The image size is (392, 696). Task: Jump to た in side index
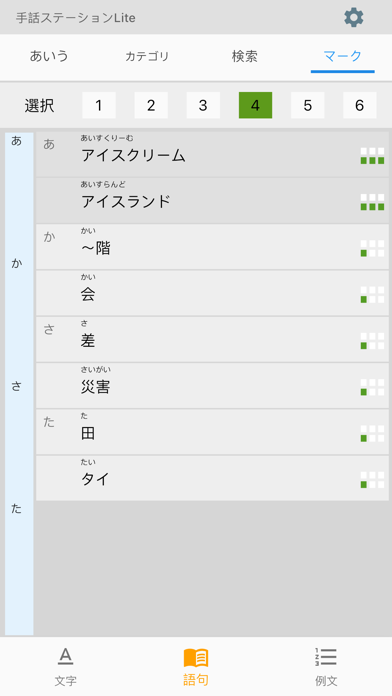[16, 509]
